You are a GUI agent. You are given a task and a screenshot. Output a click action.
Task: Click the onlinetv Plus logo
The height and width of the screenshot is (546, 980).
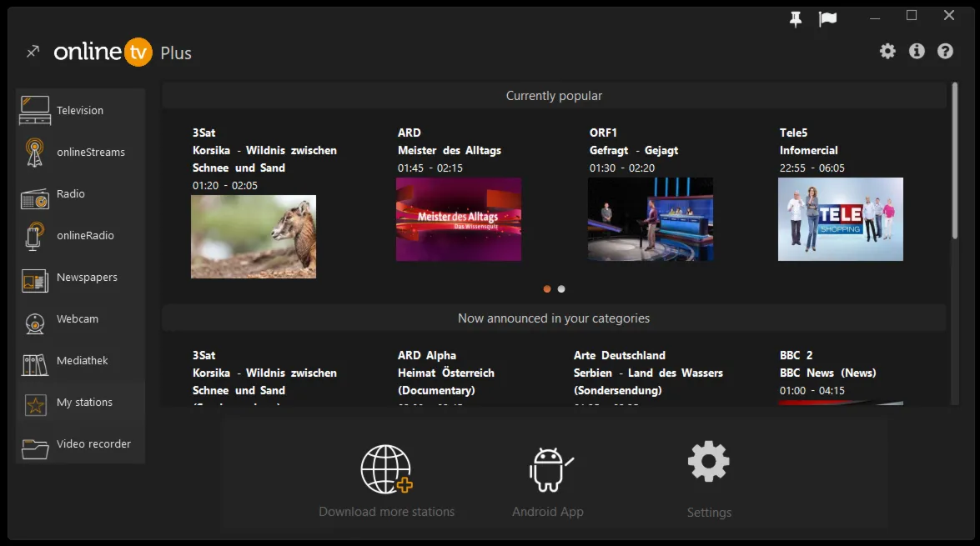[123, 52]
